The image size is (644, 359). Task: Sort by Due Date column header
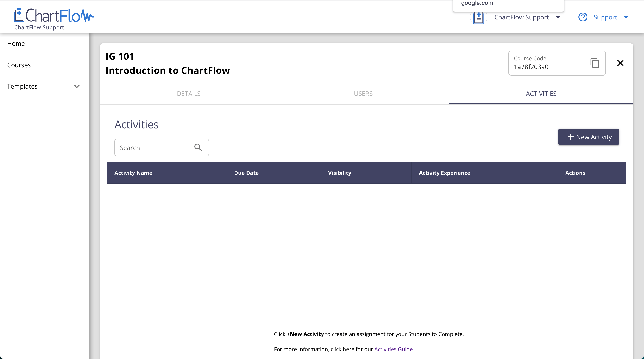(246, 173)
